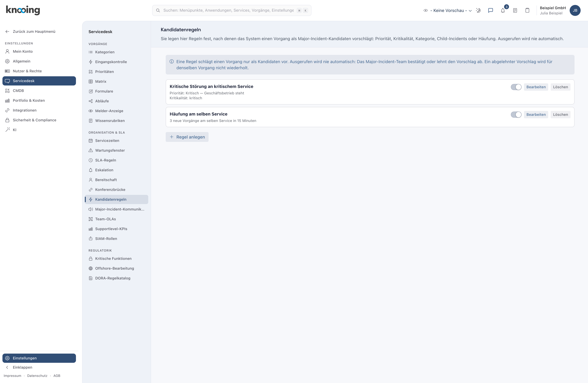Click the lock icon beside Sicherheit & Compliance
The width and height of the screenshot is (588, 383).
(x=7, y=120)
